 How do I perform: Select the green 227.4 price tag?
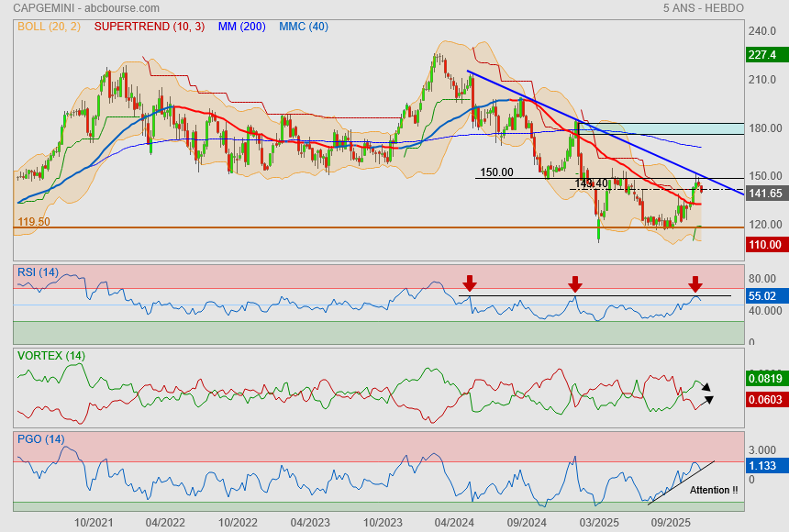(763, 55)
